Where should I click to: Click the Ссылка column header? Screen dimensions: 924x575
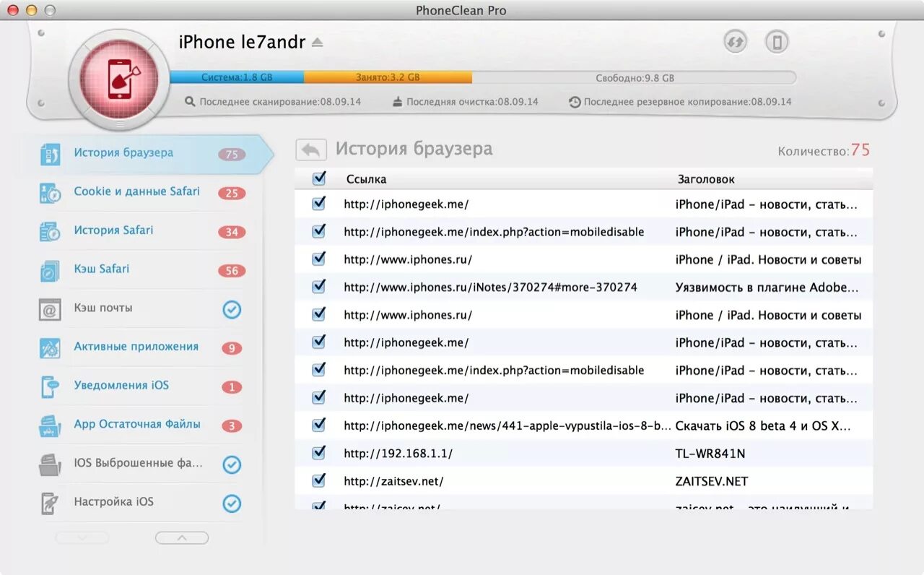pyautogui.click(x=366, y=179)
